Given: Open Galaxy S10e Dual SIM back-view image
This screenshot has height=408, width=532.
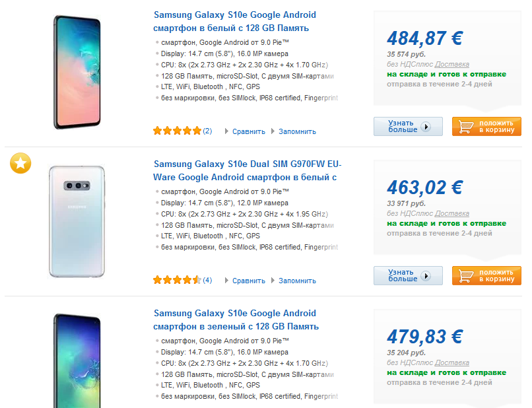Looking at the screenshot, I should click(x=77, y=221).
